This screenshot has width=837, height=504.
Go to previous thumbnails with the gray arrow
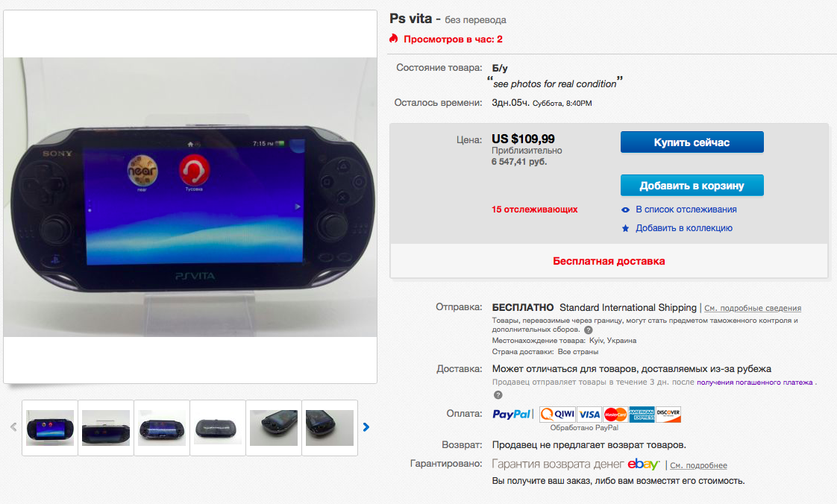(13, 427)
